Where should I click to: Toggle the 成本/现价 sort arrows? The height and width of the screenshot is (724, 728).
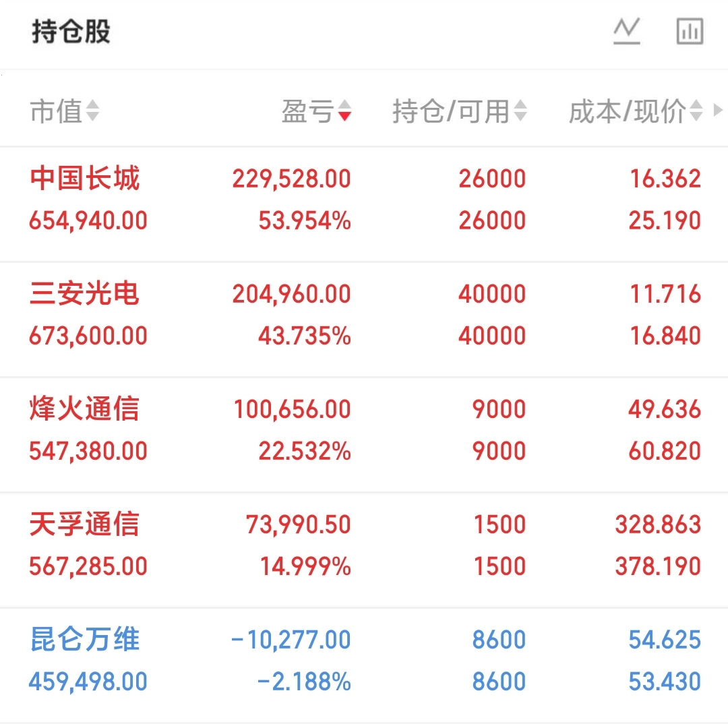pos(696,111)
